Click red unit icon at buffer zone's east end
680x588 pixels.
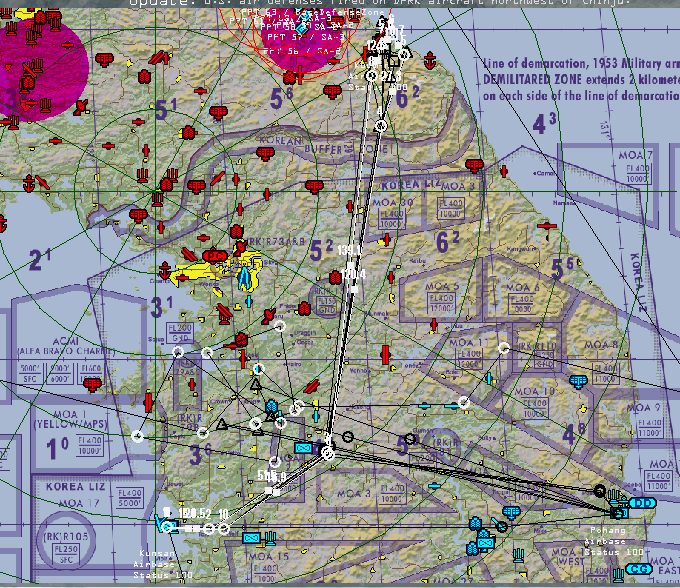pyautogui.click(x=474, y=165)
